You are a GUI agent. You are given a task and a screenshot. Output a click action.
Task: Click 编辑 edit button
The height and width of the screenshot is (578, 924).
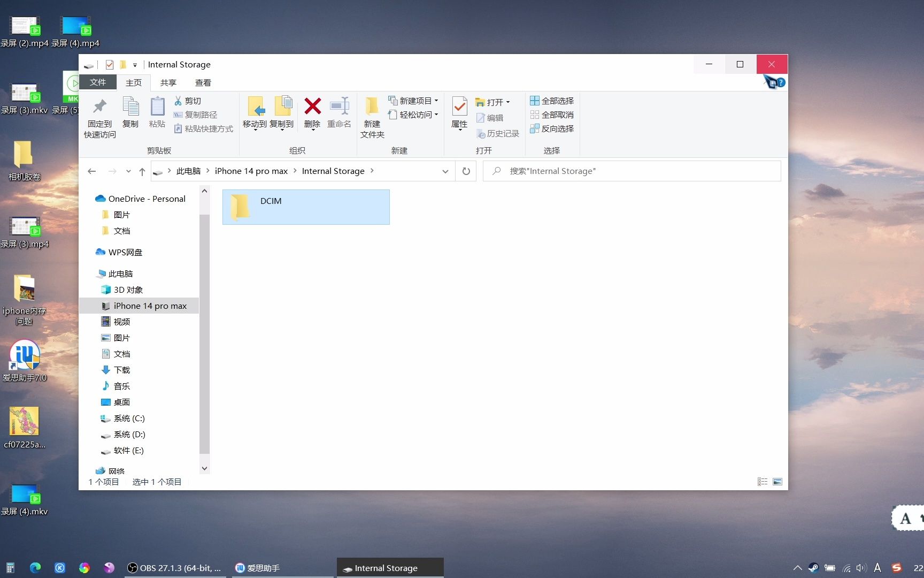(490, 118)
